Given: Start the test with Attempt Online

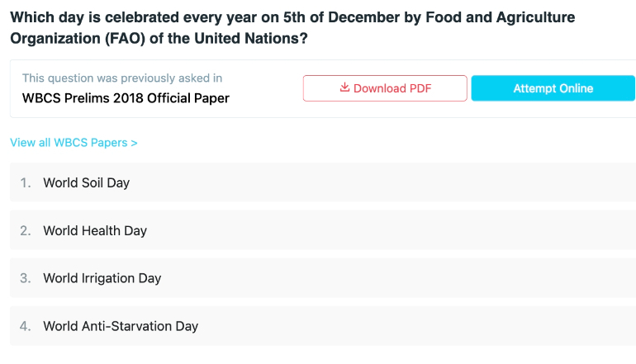Looking at the screenshot, I should coord(553,88).
